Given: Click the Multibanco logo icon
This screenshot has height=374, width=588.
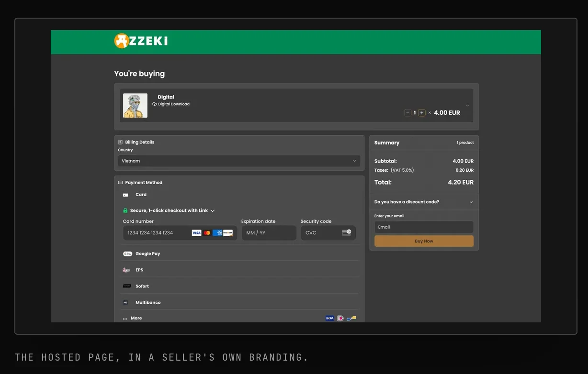Looking at the screenshot, I should 125,303.
